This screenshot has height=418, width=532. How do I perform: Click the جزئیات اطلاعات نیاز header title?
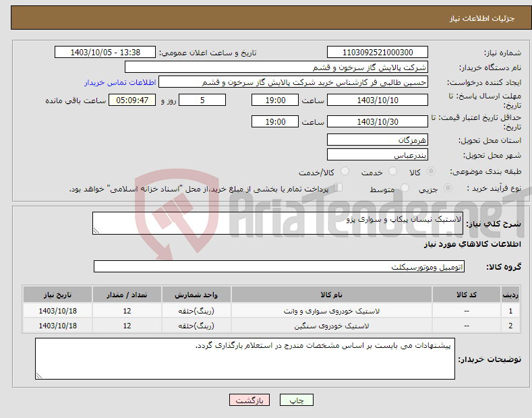tap(482, 18)
